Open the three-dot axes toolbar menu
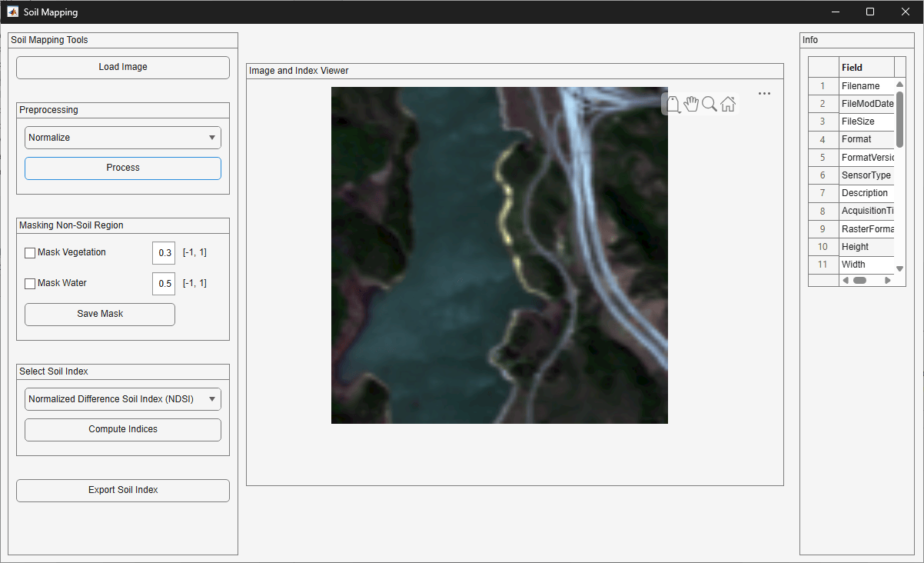924x563 pixels. point(764,93)
